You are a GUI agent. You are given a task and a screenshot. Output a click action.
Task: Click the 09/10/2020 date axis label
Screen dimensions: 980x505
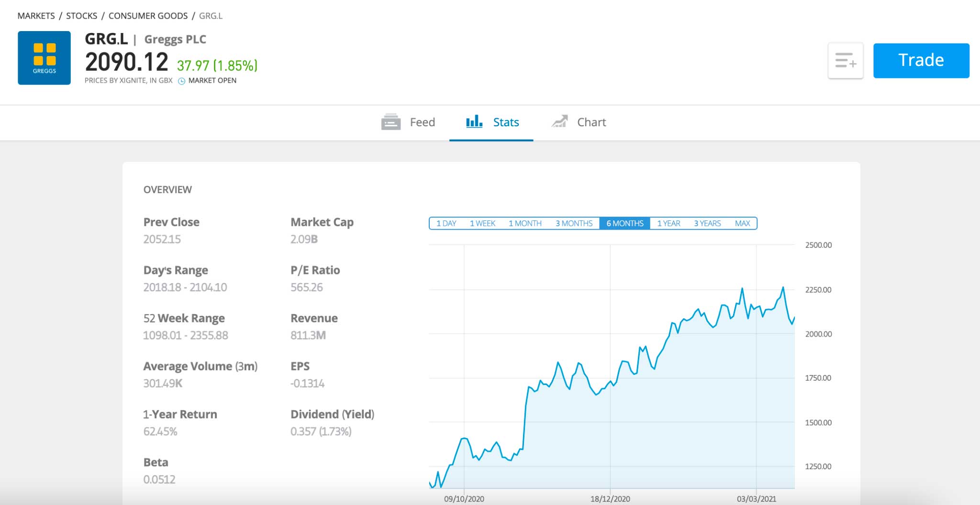464,499
